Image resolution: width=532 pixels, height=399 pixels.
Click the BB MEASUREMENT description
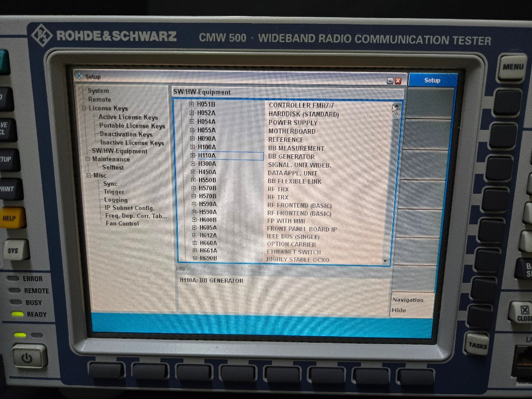[x=296, y=148]
